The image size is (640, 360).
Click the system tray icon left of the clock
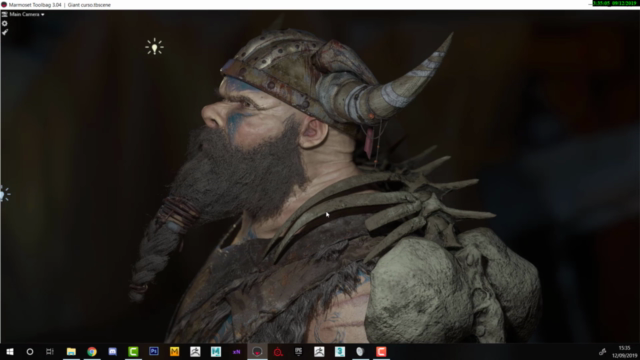pos(602,351)
